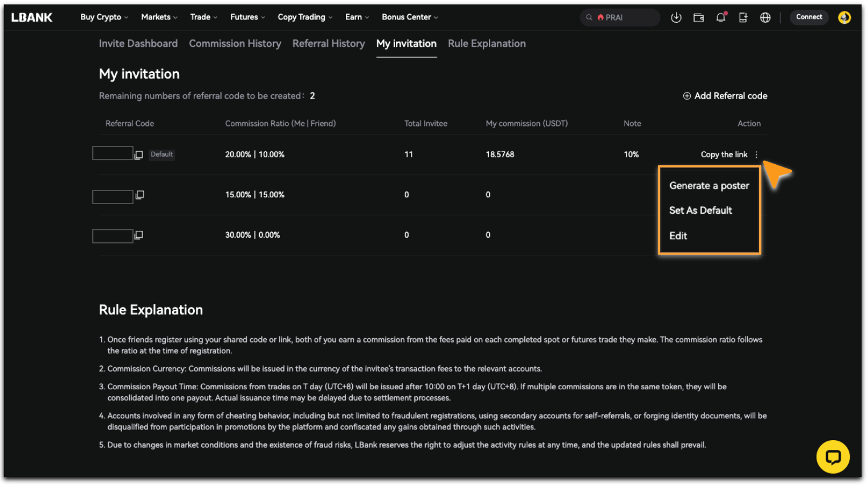868x488 pixels.
Task: Copy the 15.00% row referral code
Action: click(140, 195)
